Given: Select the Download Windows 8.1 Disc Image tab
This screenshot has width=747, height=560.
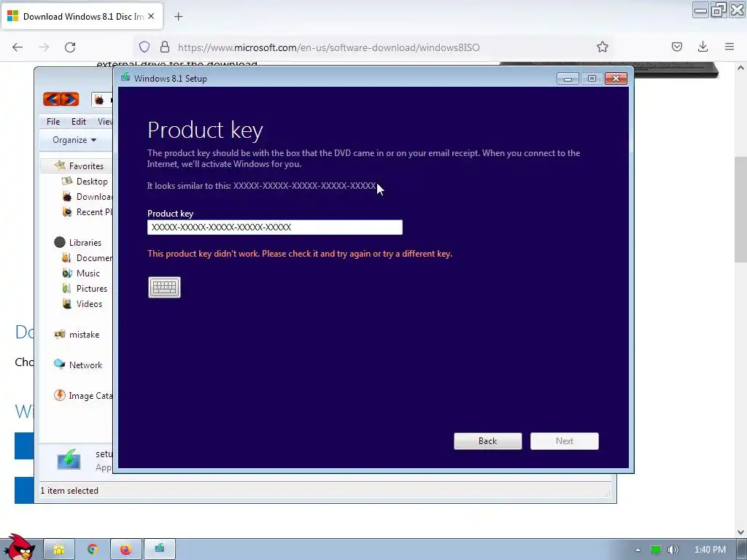Looking at the screenshot, I should (82, 16).
